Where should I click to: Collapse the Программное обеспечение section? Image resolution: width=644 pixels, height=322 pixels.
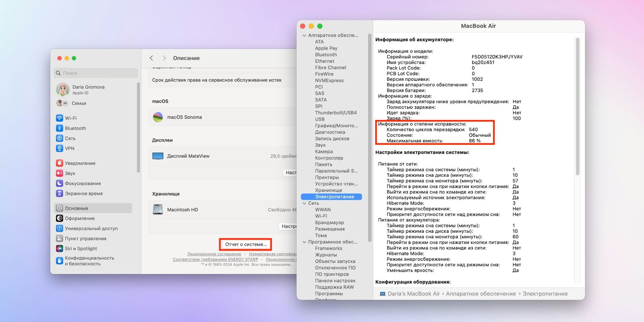(305, 242)
